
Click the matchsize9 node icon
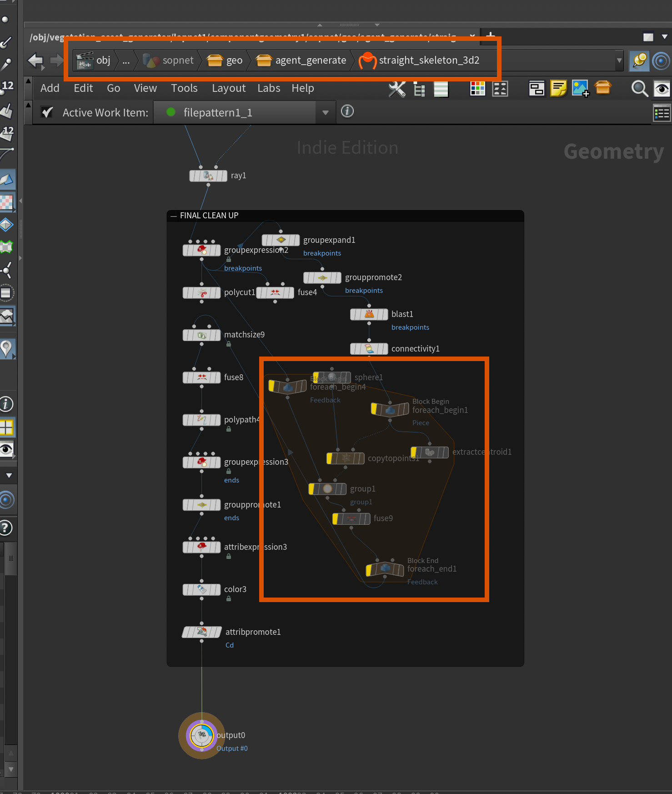(x=202, y=335)
